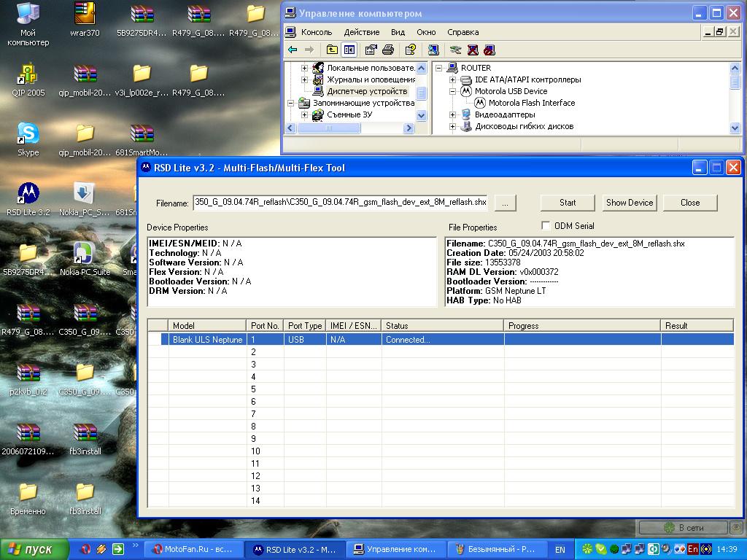Image resolution: width=747 pixels, height=560 pixels.
Task: Select the fb3install folder icon on desktop
Action: (85, 499)
